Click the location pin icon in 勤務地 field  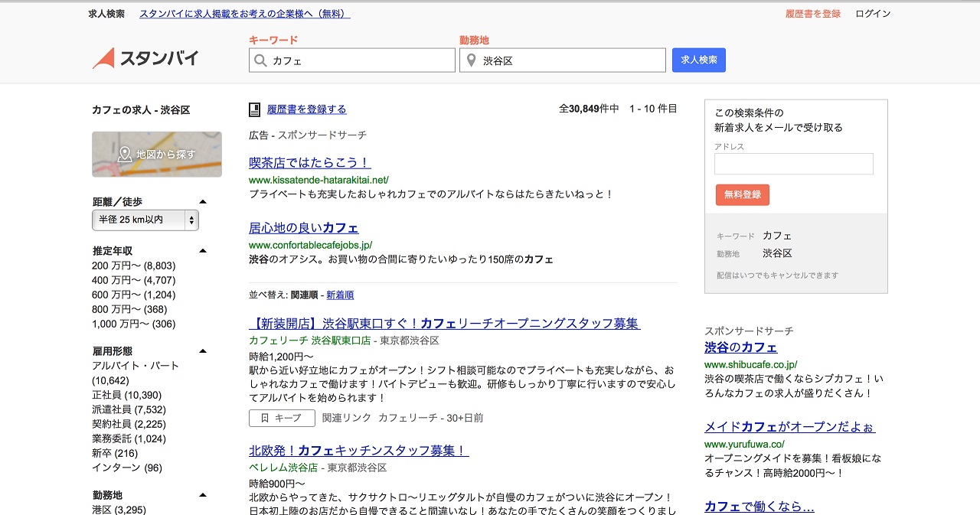pyautogui.click(x=472, y=60)
